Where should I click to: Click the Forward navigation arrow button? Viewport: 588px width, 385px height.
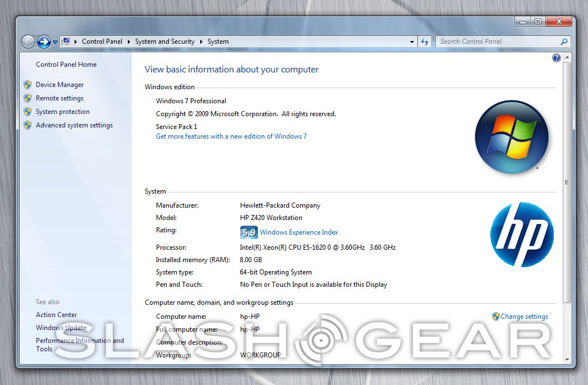[44, 42]
